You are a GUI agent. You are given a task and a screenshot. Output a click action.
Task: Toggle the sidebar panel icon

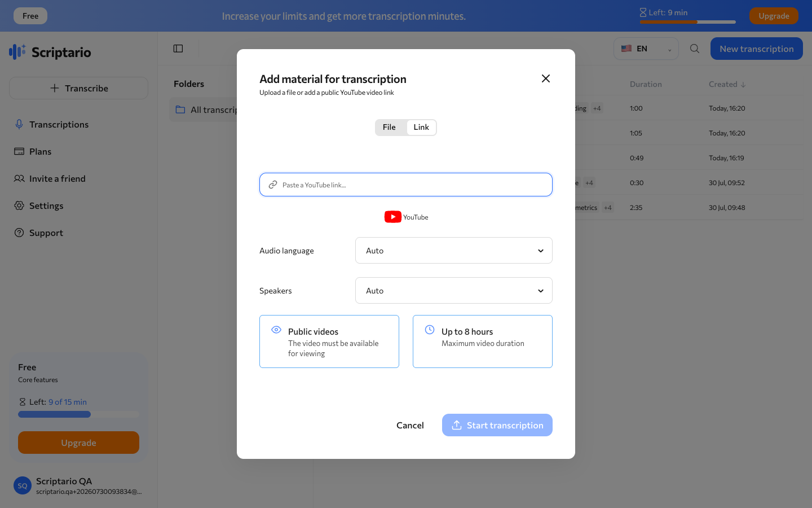178,49
